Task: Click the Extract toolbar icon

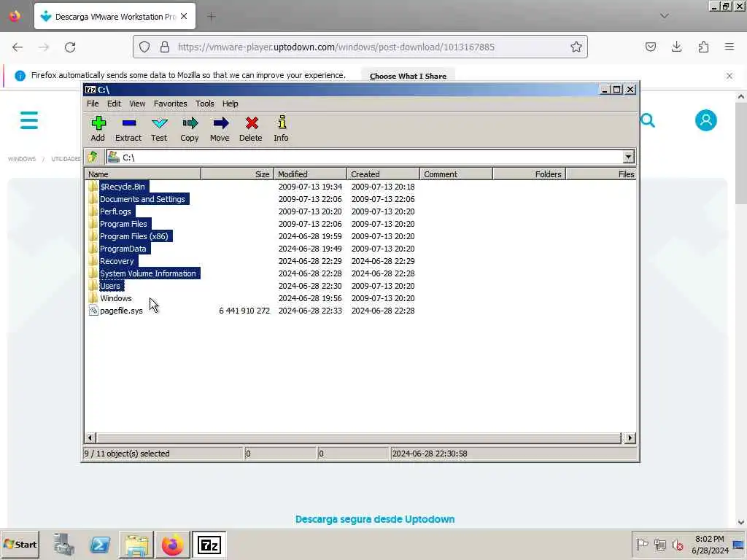Action: [128, 124]
